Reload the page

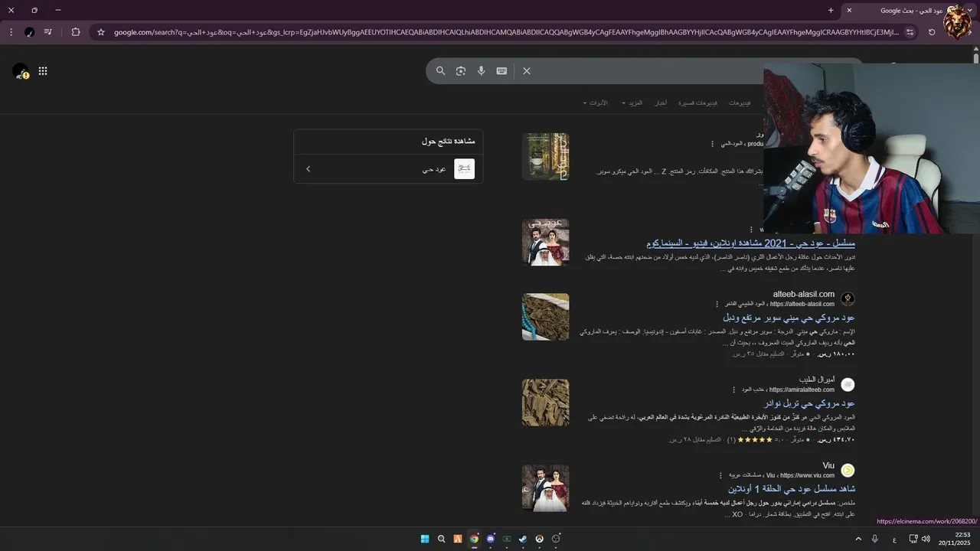[932, 32]
